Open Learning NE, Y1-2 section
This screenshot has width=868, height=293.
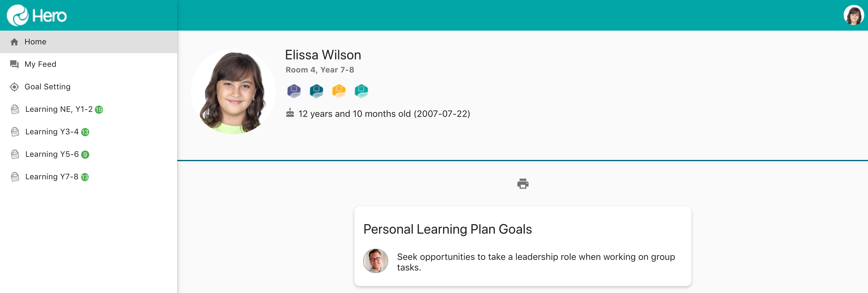click(59, 109)
